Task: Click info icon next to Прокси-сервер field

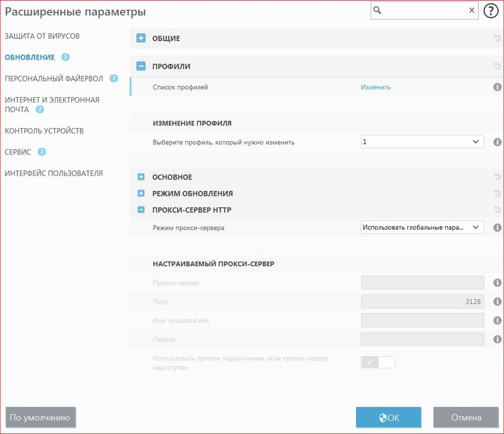Action: click(x=497, y=283)
